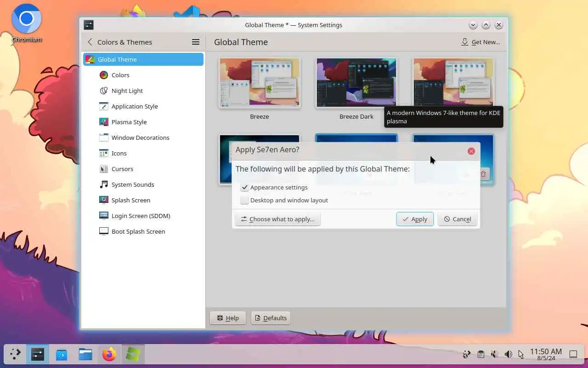Open the 11:50 AM clock calendar
The image size is (588, 368).
pos(546,354)
